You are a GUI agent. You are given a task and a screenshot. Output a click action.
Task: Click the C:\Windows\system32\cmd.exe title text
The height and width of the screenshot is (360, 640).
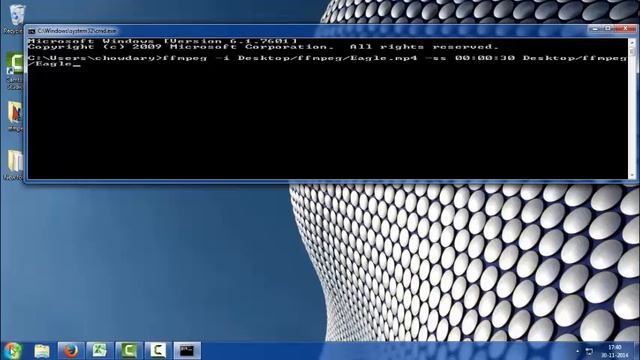(77, 31)
